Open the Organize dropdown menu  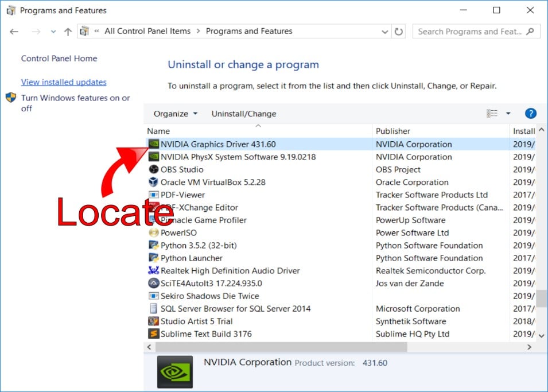(175, 114)
